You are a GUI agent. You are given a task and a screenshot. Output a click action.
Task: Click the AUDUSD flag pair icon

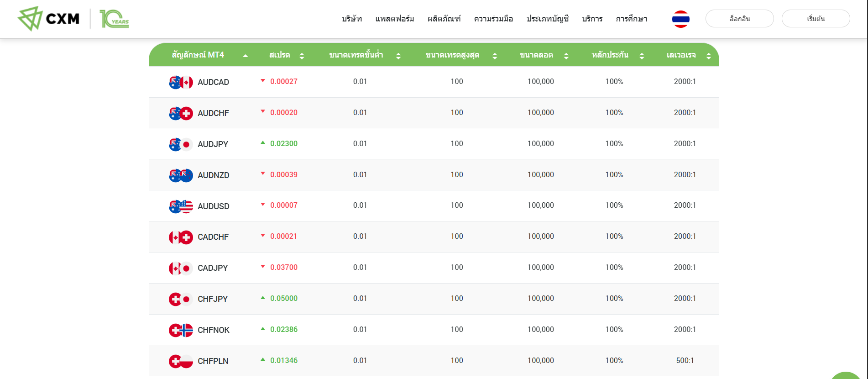click(181, 206)
